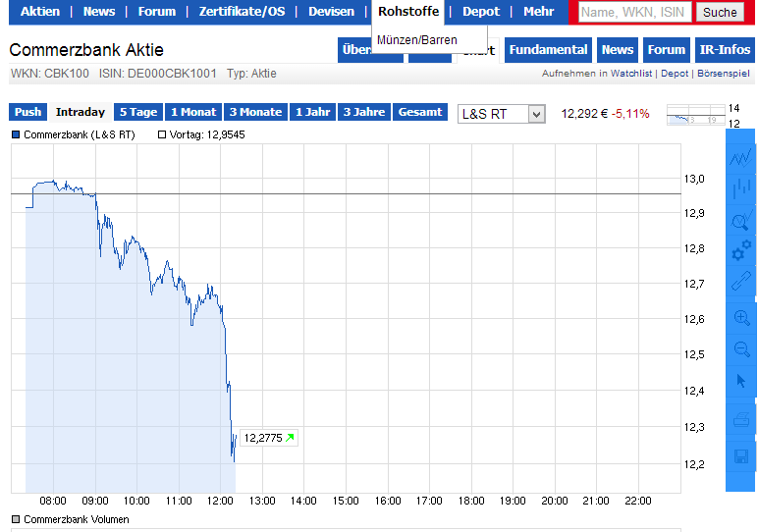This screenshot has width=758, height=532.
Task: Click the Depot link beside Watchlist
Action: click(675, 74)
